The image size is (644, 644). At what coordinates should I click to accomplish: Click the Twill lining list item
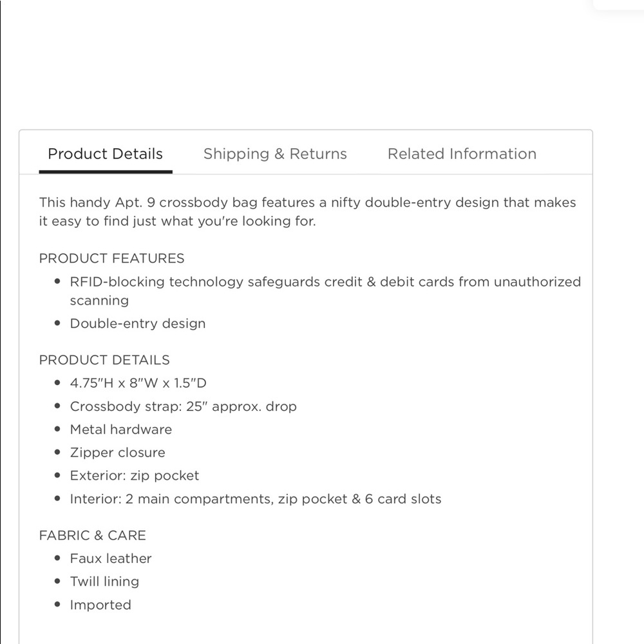click(104, 582)
